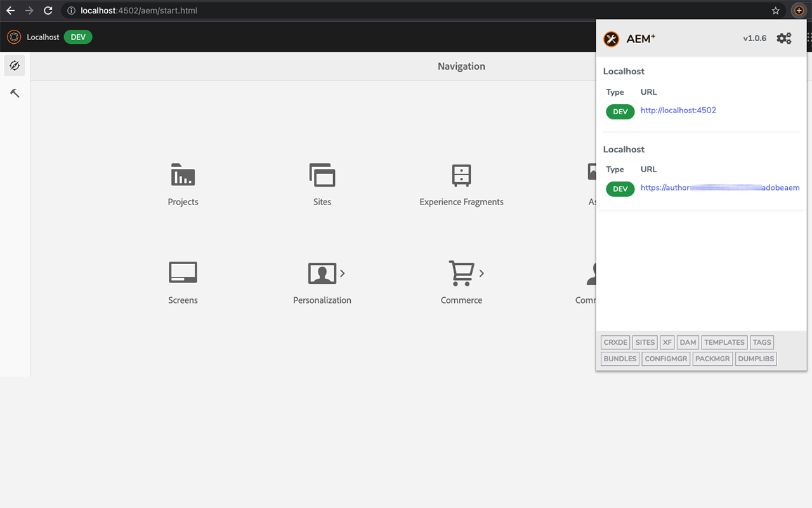
Task: Click the AEM+ extension icon in browser toolbar
Action: point(799,11)
